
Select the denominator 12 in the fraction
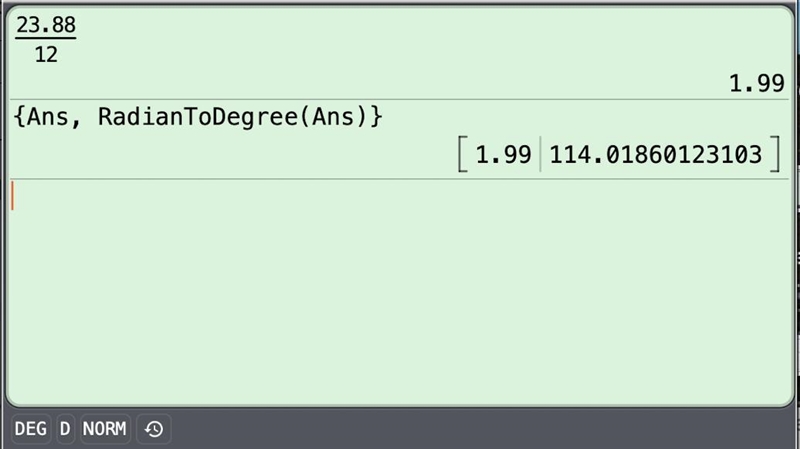[46, 55]
